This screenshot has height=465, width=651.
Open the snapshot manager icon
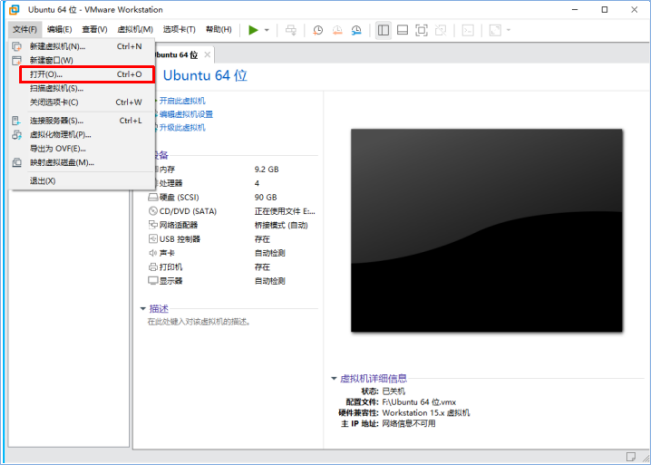tap(357, 30)
